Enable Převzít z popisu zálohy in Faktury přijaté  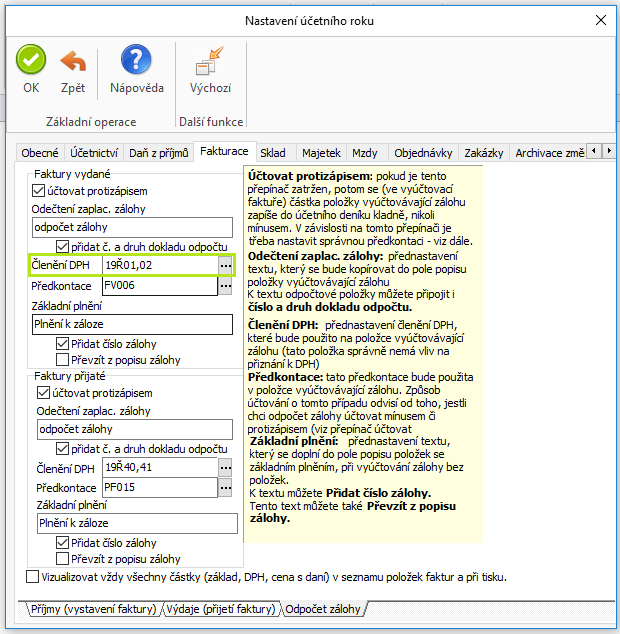pyautogui.click(x=62, y=558)
